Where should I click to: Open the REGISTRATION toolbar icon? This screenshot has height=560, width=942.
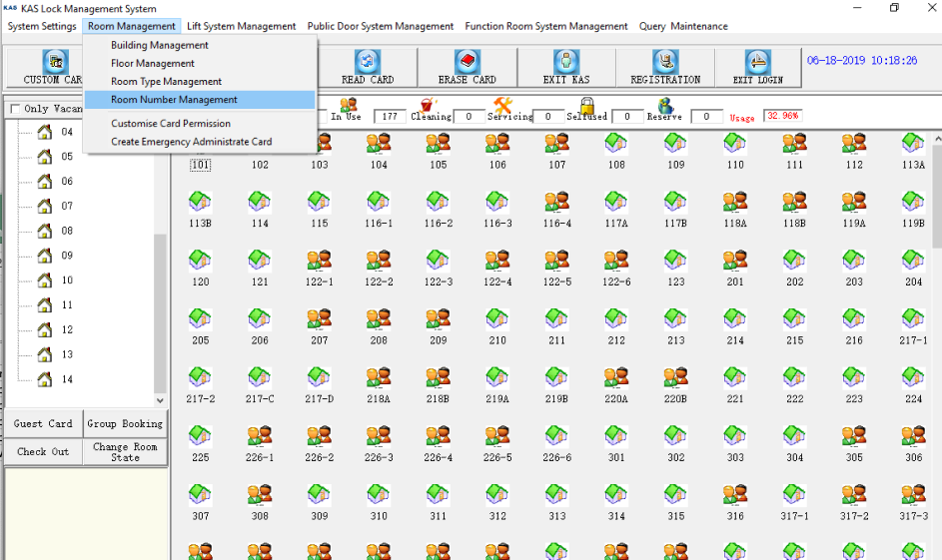[x=665, y=61]
